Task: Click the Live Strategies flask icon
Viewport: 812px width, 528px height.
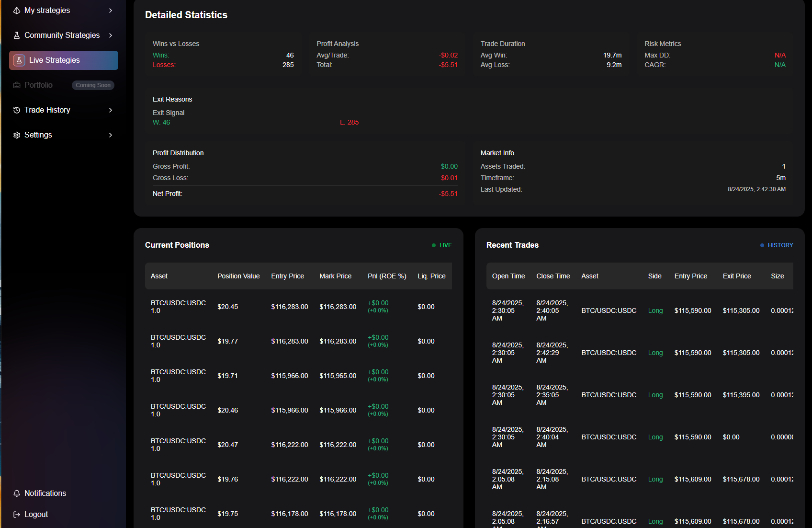Action: point(19,60)
